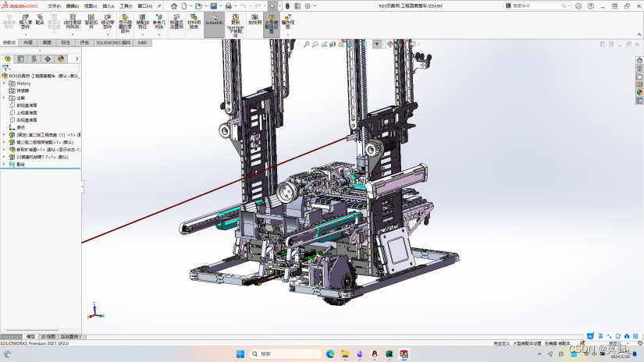Switch to the PropertyManager panel tab

tap(21, 59)
